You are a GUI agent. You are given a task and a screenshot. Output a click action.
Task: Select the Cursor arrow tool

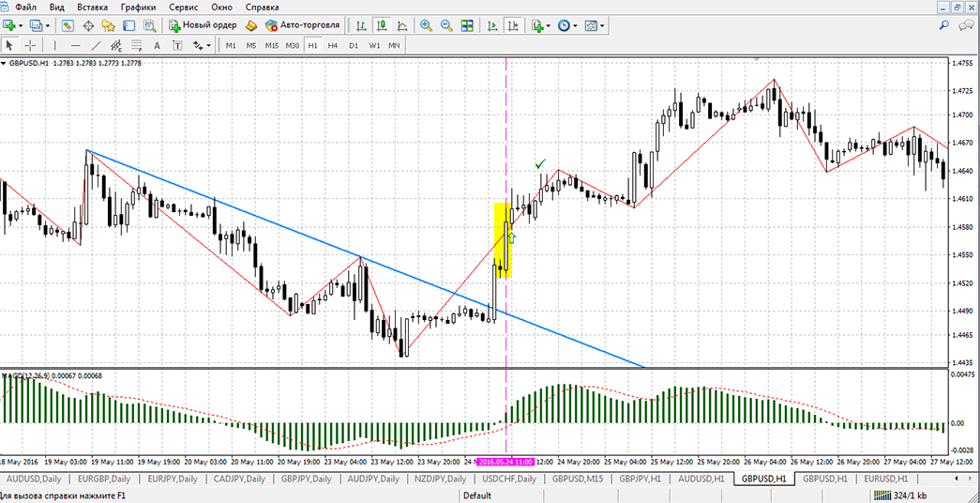9,46
